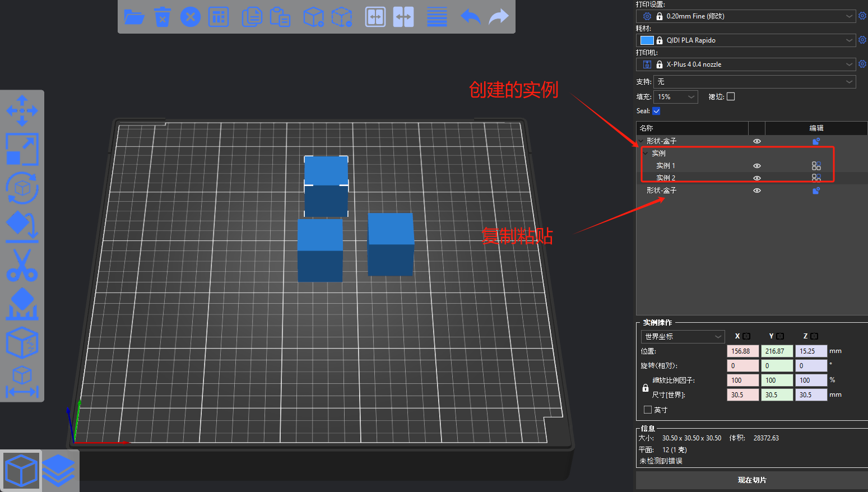Open the Variable layer height icon
The image size is (868, 492).
[437, 17]
